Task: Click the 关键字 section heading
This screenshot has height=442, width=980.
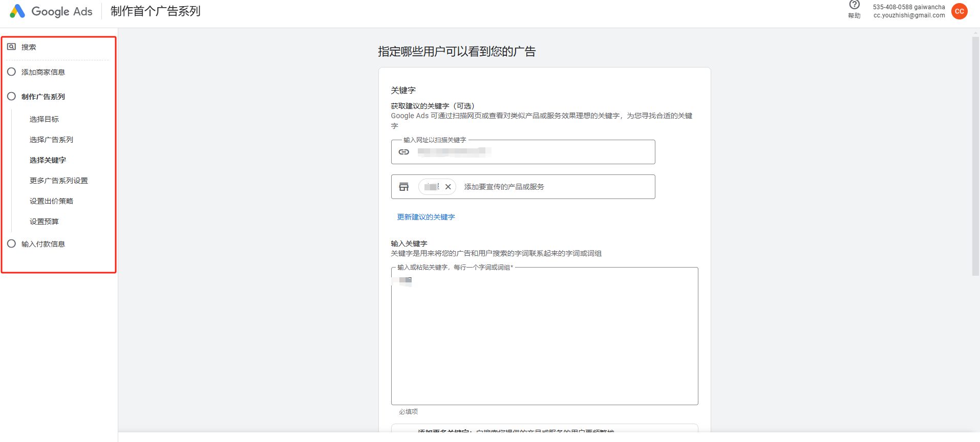Action: pyautogui.click(x=403, y=91)
